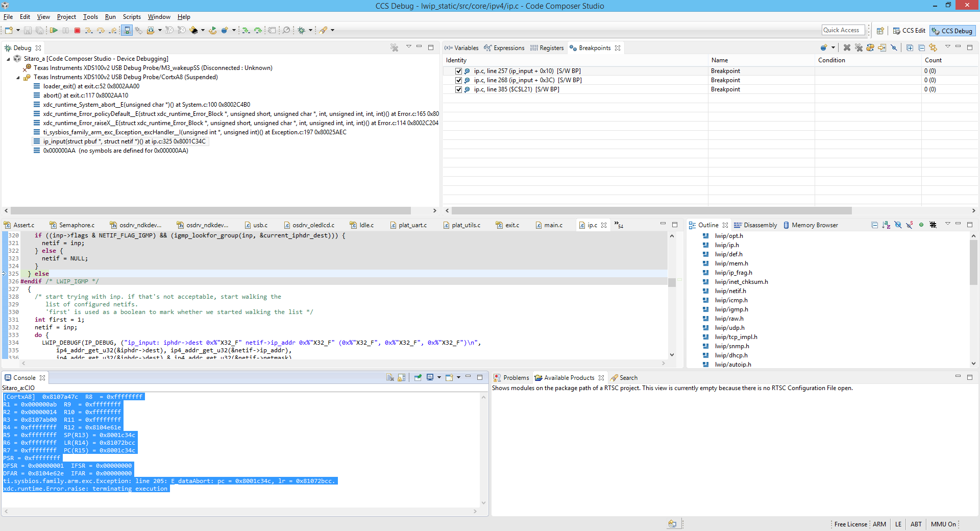Open the Project menu
Screen dimensions: 980x531
click(66, 17)
